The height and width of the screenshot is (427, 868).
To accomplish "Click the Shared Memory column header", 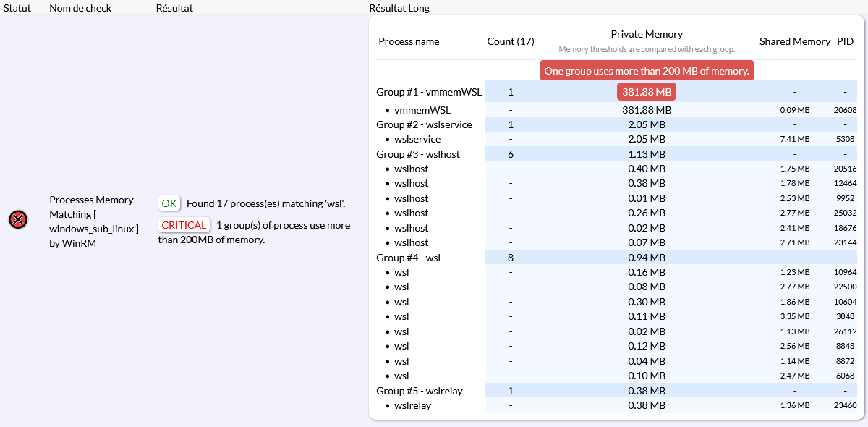I will [x=795, y=41].
